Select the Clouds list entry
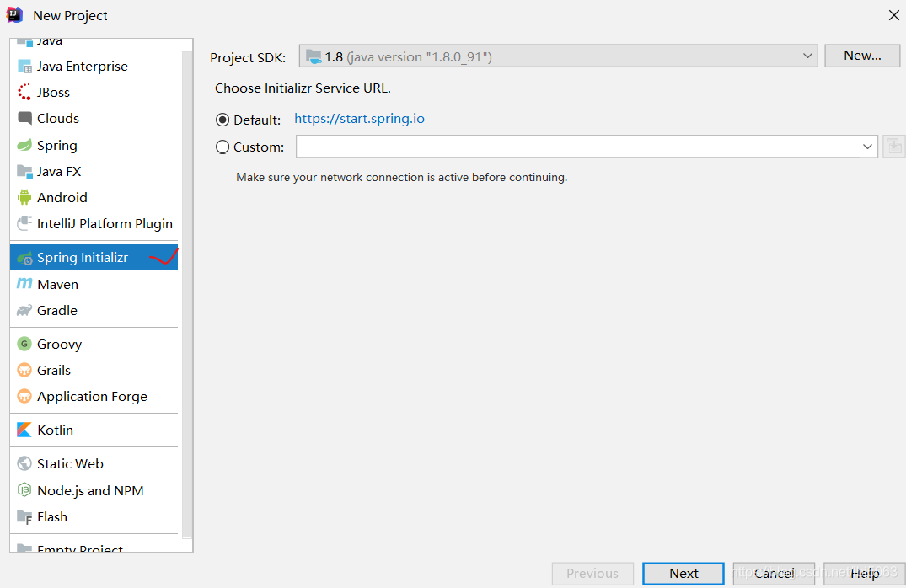The image size is (906, 588). click(94, 119)
